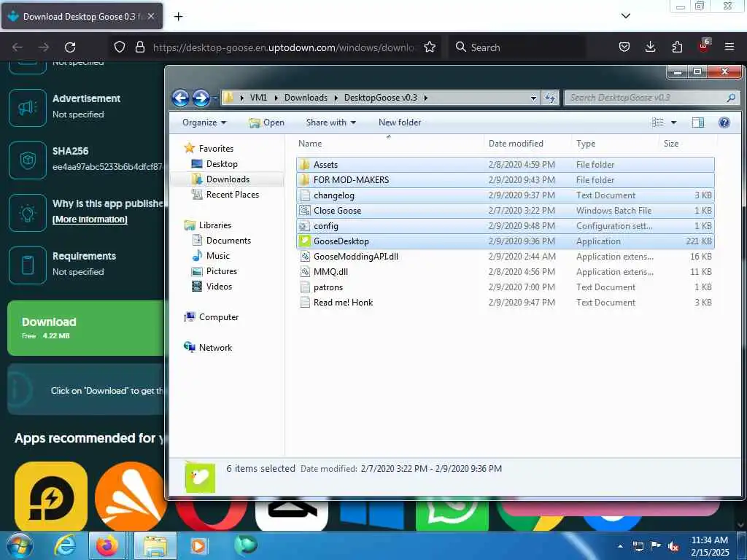Click the refresh icon beside the Explorer address bar
Viewport: 747px width, 560px height.
pyautogui.click(x=550, y=98)
